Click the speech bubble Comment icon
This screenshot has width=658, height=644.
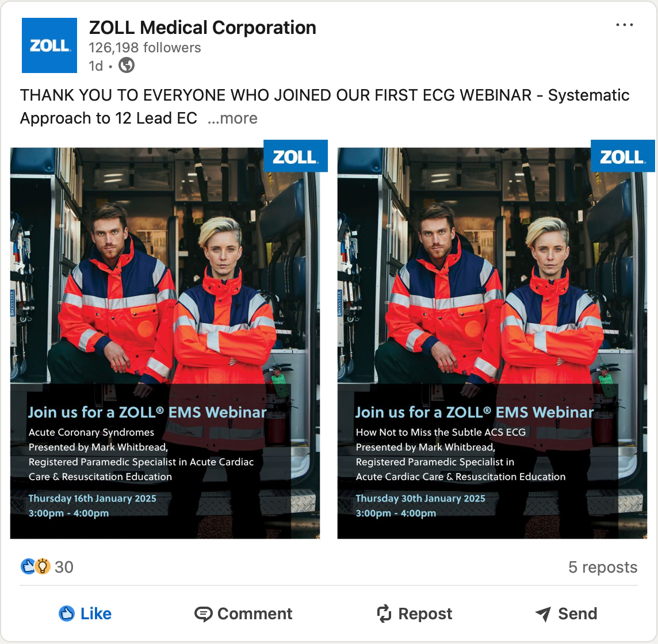click(x=203, y=614)
